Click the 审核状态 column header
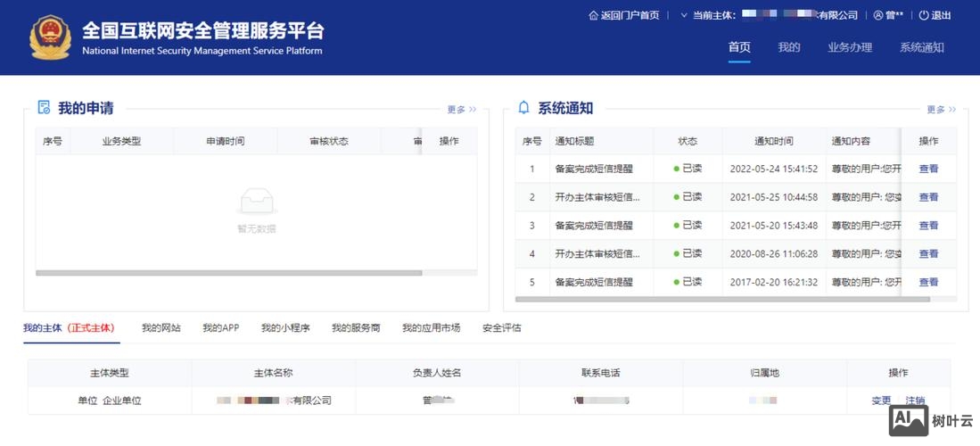Viewport: 980px width, 446px height. tap(329, 141)
